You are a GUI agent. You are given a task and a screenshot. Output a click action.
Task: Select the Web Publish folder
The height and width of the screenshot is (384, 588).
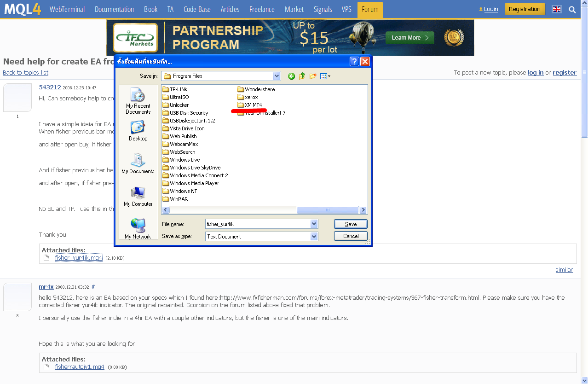pyautogui.click(x=179, y=136)
